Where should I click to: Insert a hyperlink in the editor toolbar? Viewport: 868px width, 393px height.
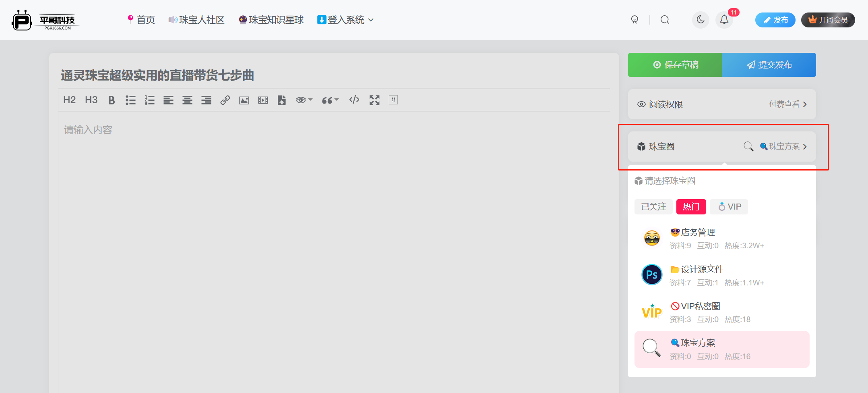click(x=225, y=100)
